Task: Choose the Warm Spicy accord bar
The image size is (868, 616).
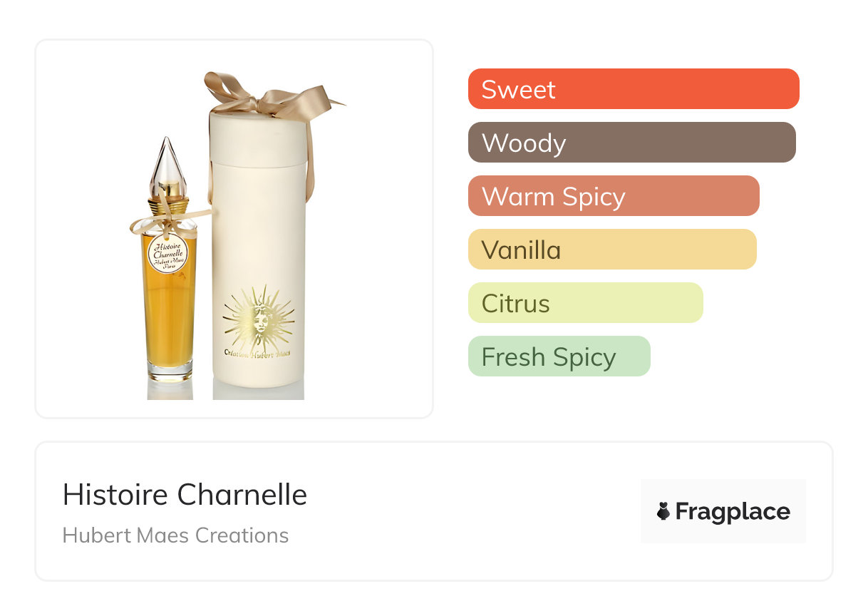Action: tap(614, 196)
